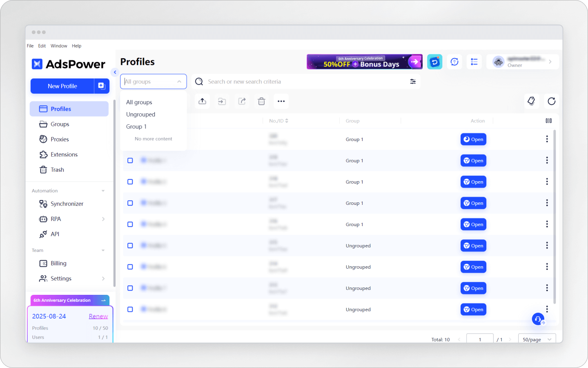
Task: Click the move-to-group folder icon
Action: coord(222,101)
